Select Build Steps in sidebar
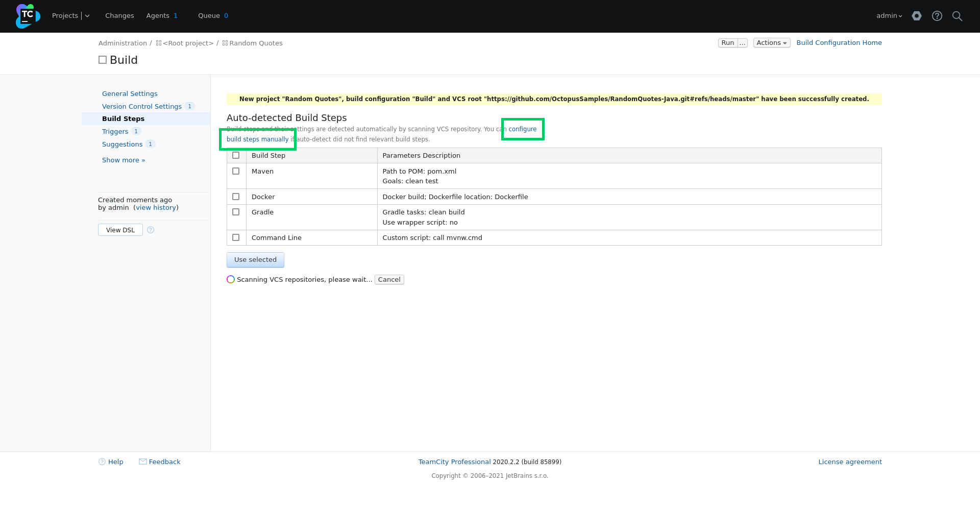Viewport: 980px width, 508px height. tap(123, 119)
